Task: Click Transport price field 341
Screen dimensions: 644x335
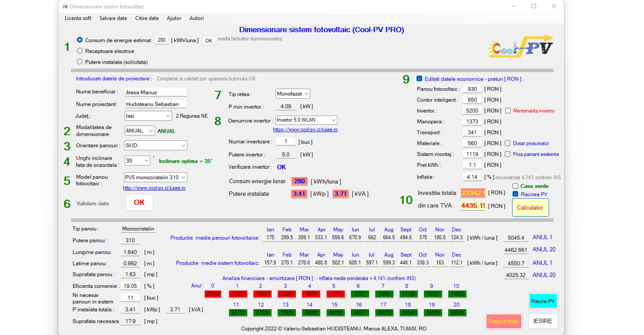Action: click(x=472, y=132)
